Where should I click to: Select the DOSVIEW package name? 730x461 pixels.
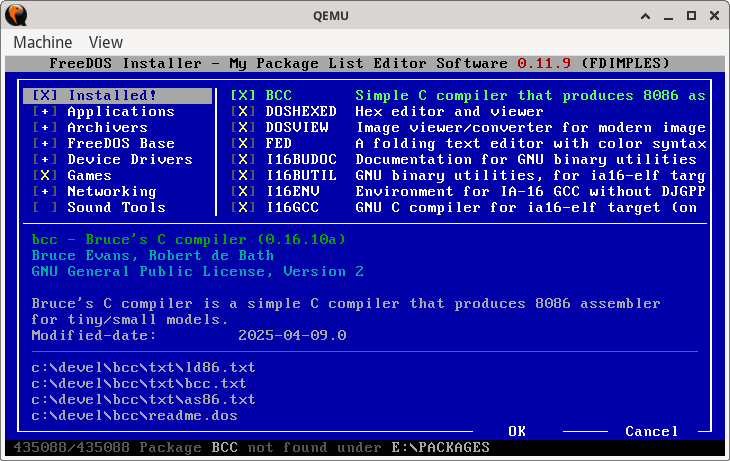pyautogui.click(x=297, y=127)
